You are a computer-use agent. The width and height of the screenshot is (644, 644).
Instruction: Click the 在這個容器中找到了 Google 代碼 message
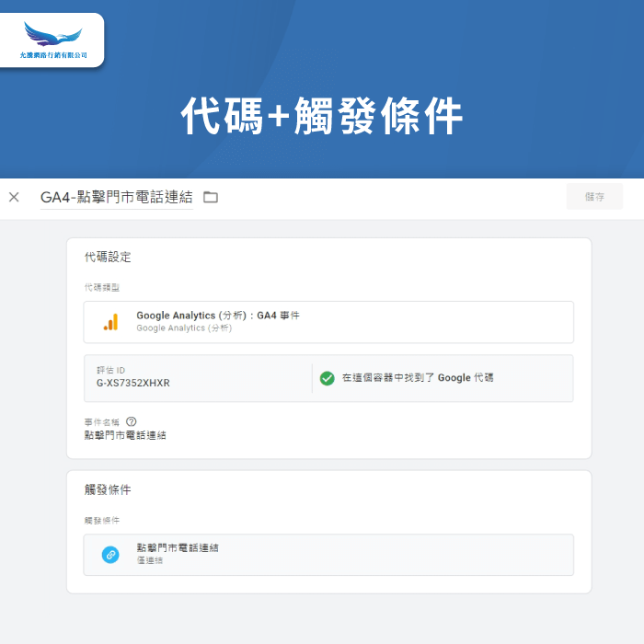point(418,378)
